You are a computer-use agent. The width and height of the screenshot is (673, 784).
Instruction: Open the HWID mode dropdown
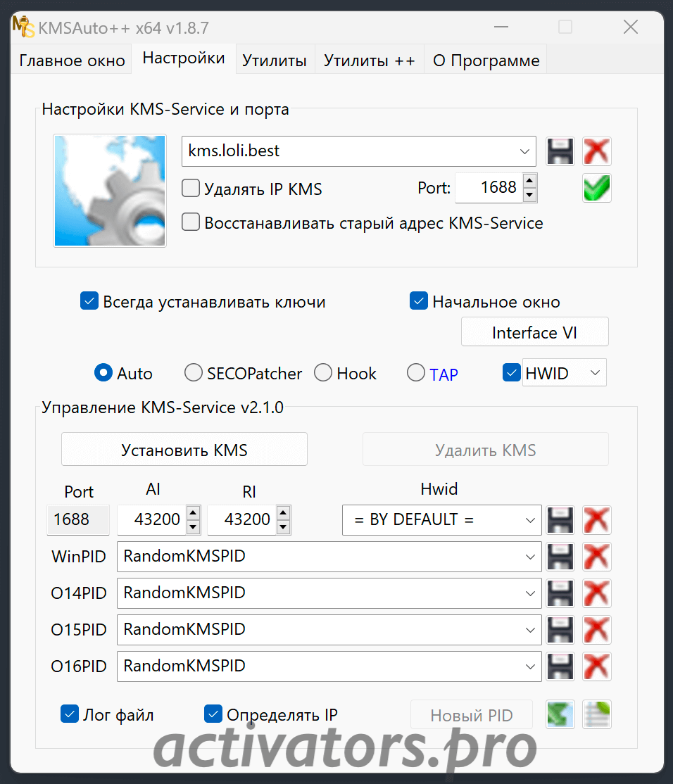coord(595,373)
